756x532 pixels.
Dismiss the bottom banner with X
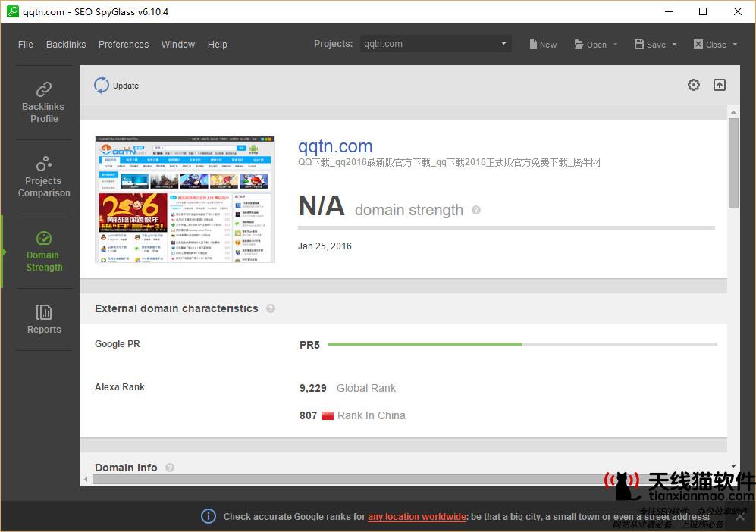click(740, 517)
